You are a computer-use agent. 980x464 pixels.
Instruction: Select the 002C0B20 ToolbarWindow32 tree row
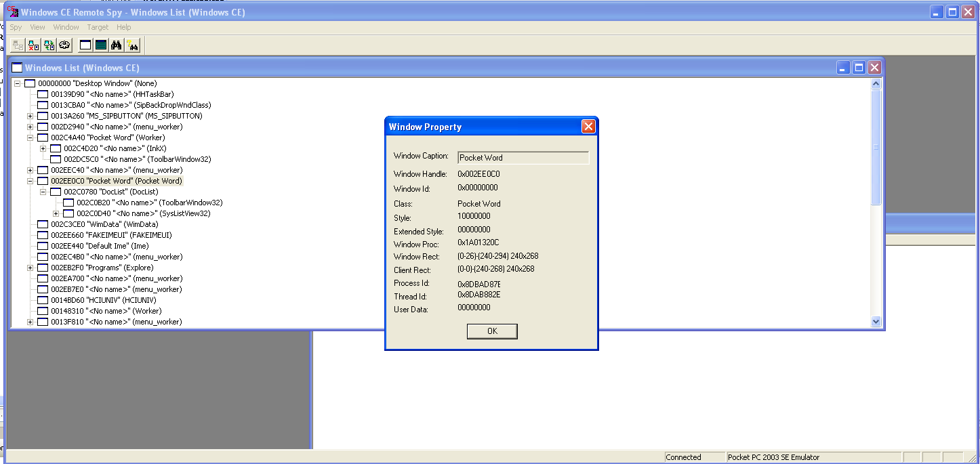[x=149, y=203]
